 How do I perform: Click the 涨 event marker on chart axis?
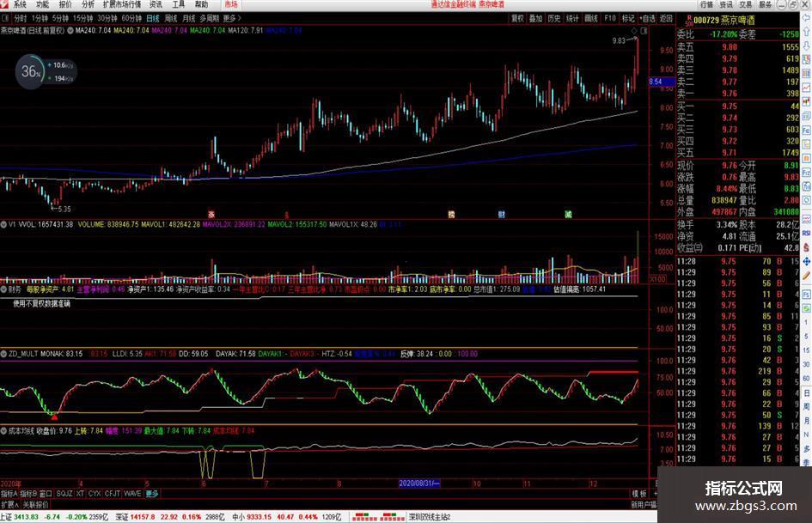tap(211, 214)
